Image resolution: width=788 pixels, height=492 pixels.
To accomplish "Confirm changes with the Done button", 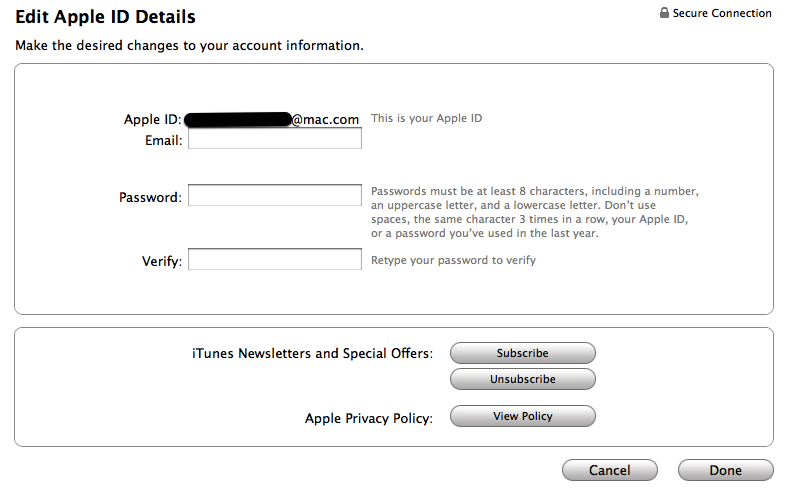I will (x=726, y=470).
